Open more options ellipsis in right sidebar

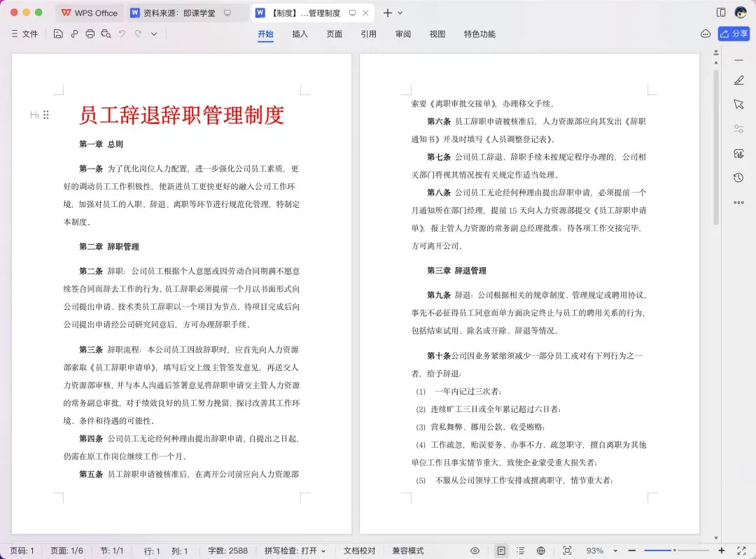pos(738,202)
